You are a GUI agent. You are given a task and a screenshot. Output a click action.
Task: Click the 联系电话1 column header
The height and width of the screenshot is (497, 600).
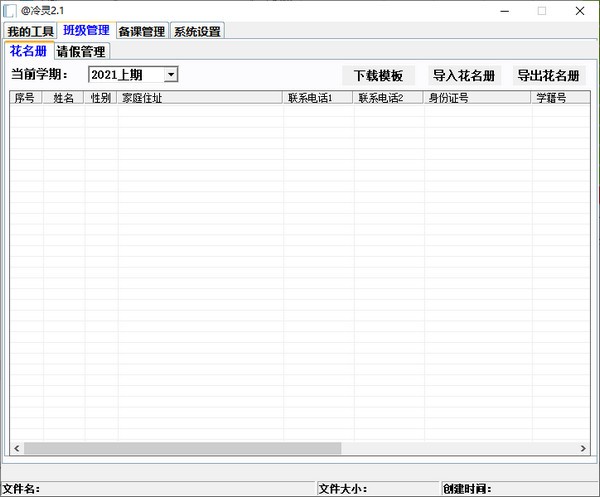click(x=318, y=98)
